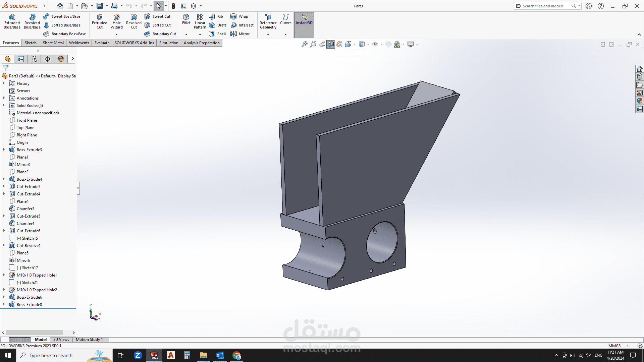Open the ConfigurationManager panel tab
This screenshot has height=362, width=644.
pyautogui.click(x=34, y=59)
